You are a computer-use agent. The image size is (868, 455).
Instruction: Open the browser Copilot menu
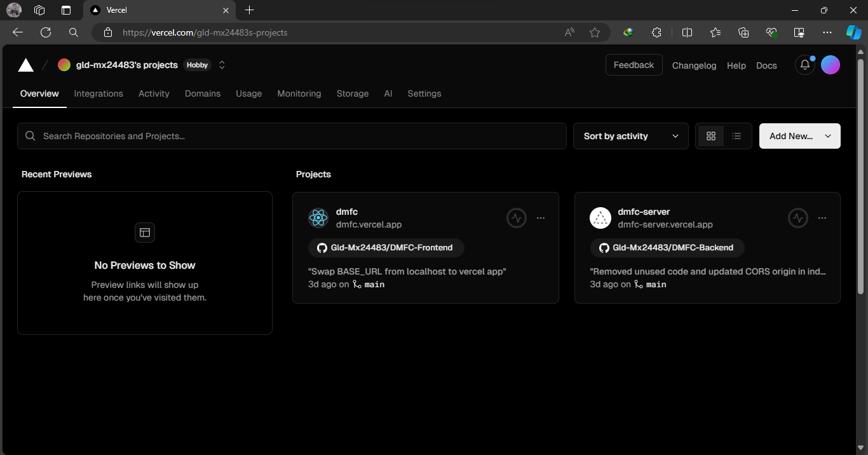[x=853, y=32]
